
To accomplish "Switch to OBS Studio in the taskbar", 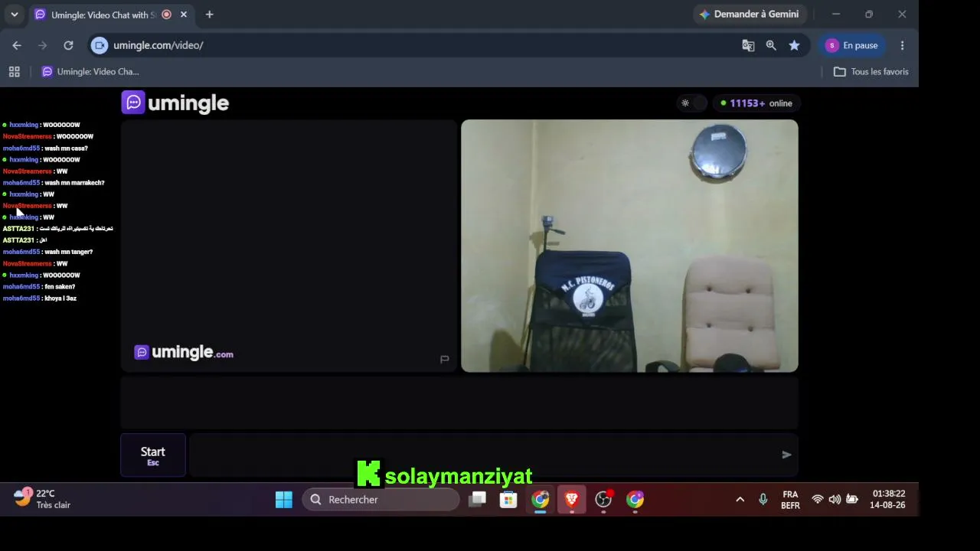I will coord(603,500).
